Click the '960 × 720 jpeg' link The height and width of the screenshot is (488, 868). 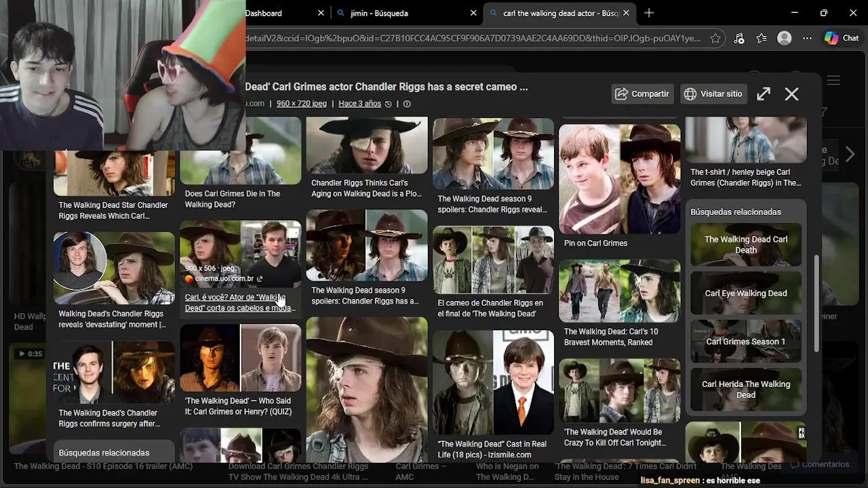click(302, 104)
